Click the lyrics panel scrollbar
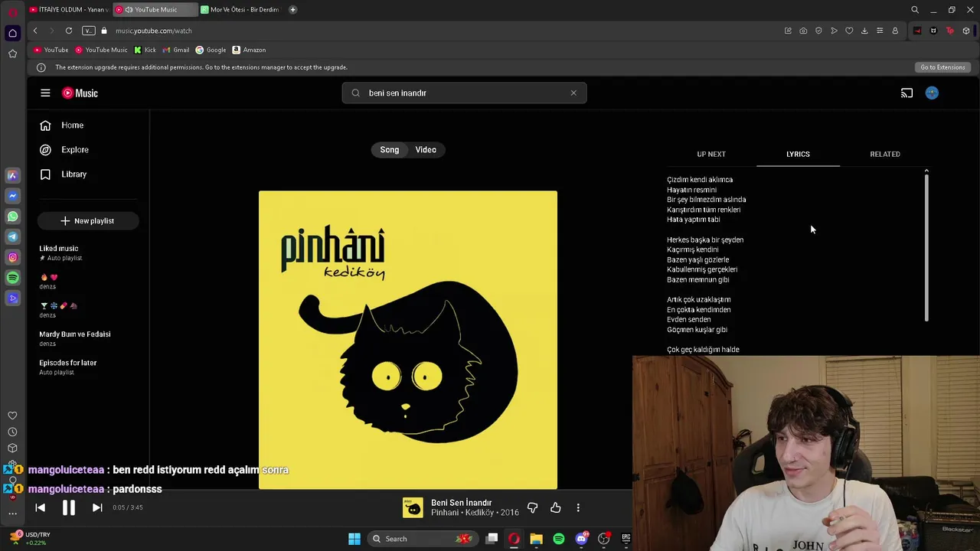This screenshot has width=980, height=551. tap(926, 246)
